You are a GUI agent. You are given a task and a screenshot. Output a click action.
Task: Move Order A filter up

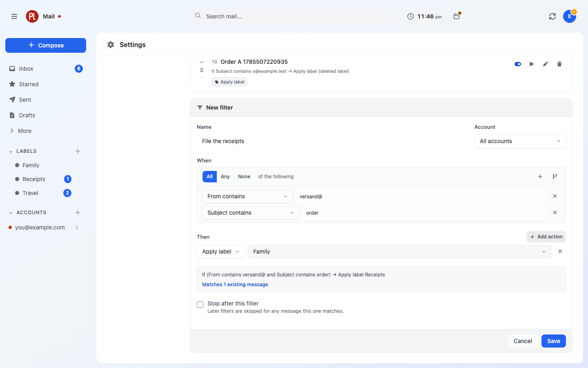[202, 62]
